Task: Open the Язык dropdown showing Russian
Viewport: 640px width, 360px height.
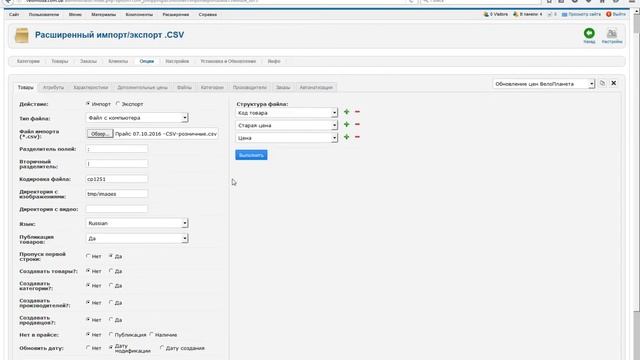Action: click(x=137, y=223)
